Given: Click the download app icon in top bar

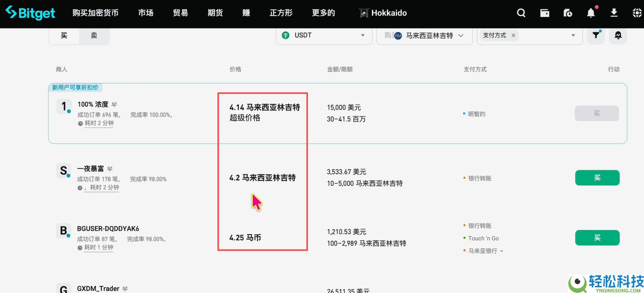Looking at the screenshot, I should [614, 13].
